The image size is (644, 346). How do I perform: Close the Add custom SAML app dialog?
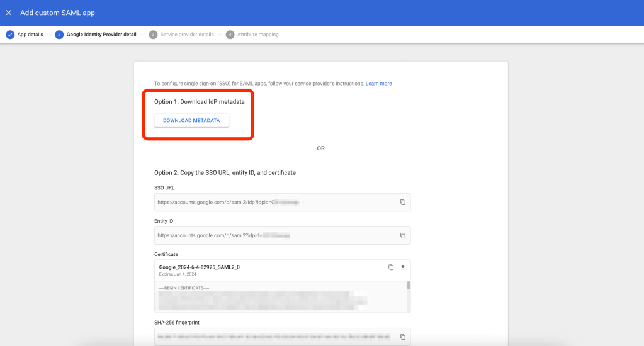(x=9, y=13)
